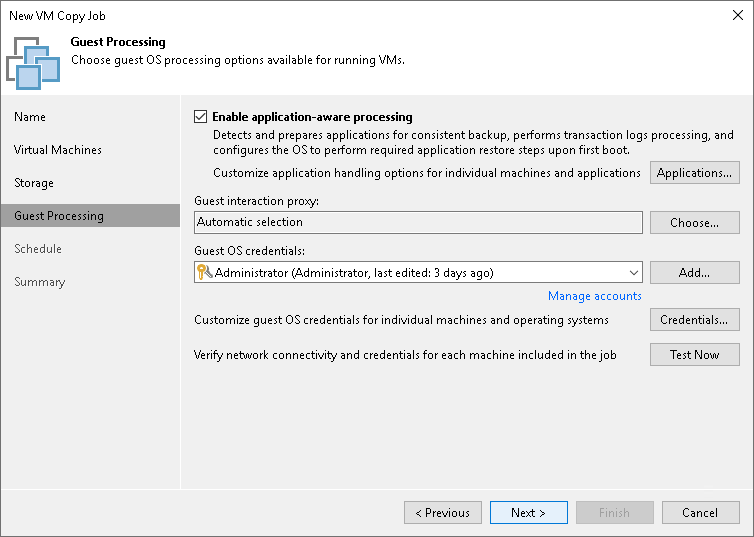This screenshot has height=537, width=754.
Task: Expand the Guest OS credentials dropdown arrow
Action: coord(634,273)
